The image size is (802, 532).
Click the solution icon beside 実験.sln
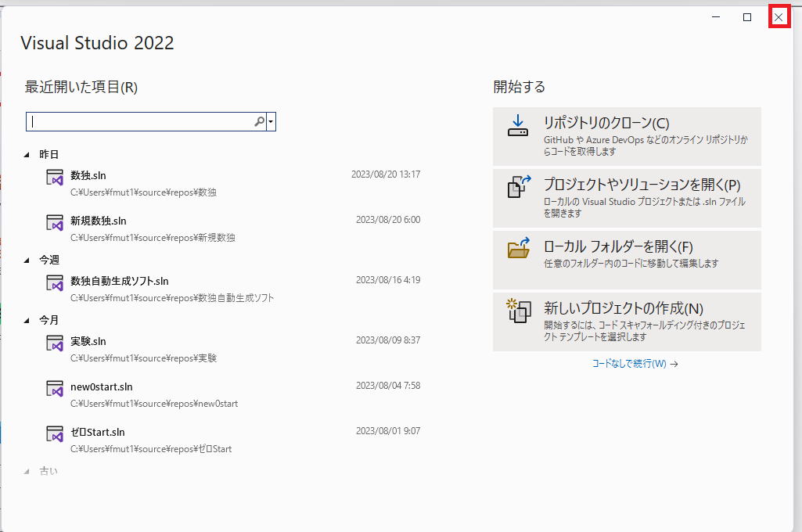pos(55,343)
